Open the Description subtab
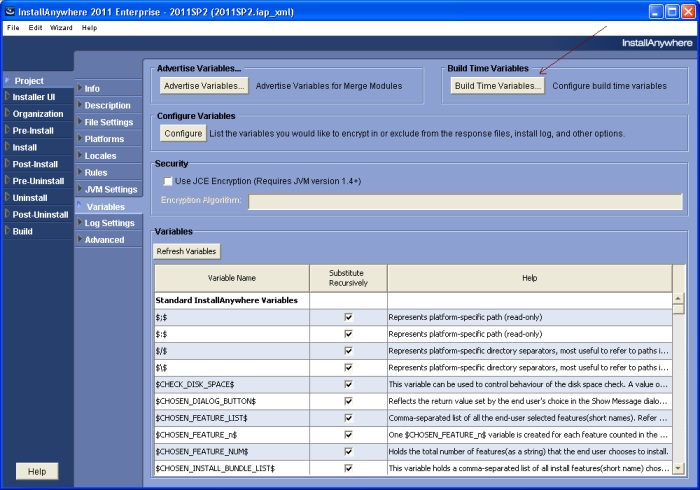 pos(107,105)
